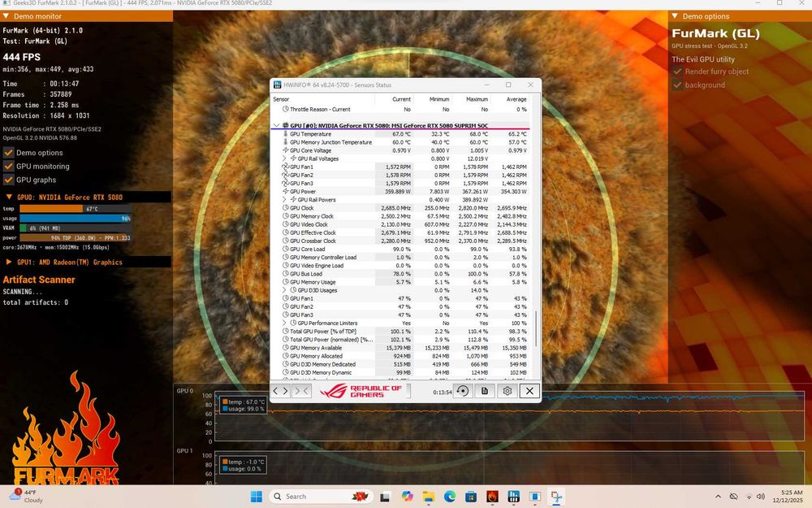Click the GPU Temperature thermometer icon
The width and height of the screenshot is (812, 508).
pyautogui.click(x=285, y=134)
